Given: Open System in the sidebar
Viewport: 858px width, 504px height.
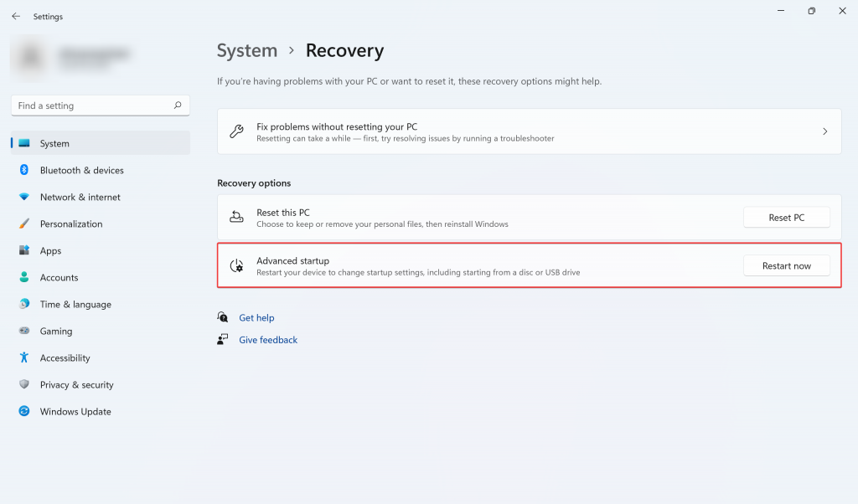Looking at the screenshot, I should (x=101, y=143).
